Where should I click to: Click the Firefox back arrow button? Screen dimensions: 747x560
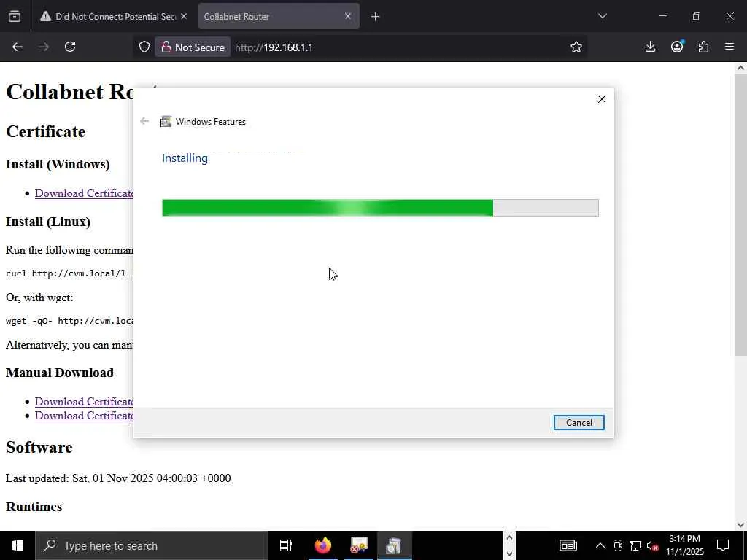18,47
